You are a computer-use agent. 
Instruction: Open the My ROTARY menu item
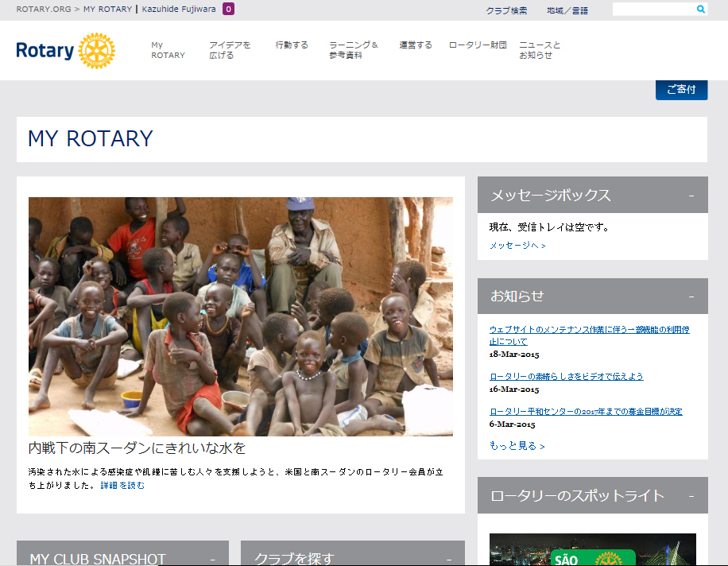pyautogui.click(x=168, y=50)
